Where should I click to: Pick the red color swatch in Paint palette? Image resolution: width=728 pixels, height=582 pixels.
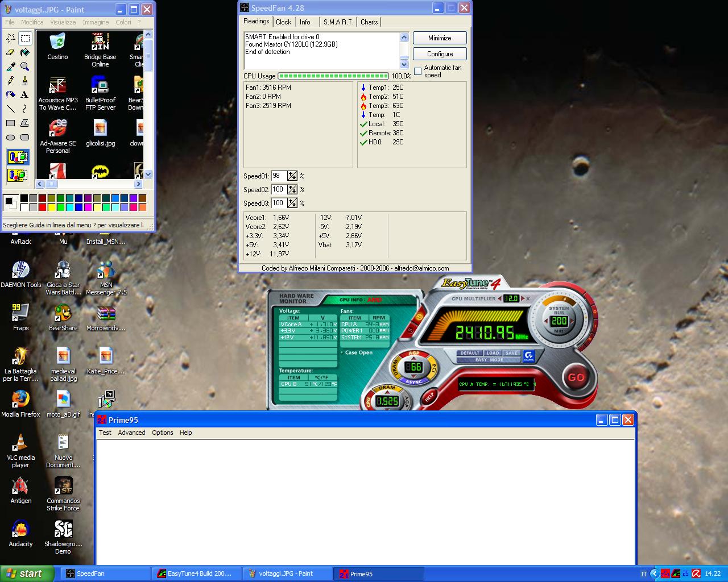[42, 206]
